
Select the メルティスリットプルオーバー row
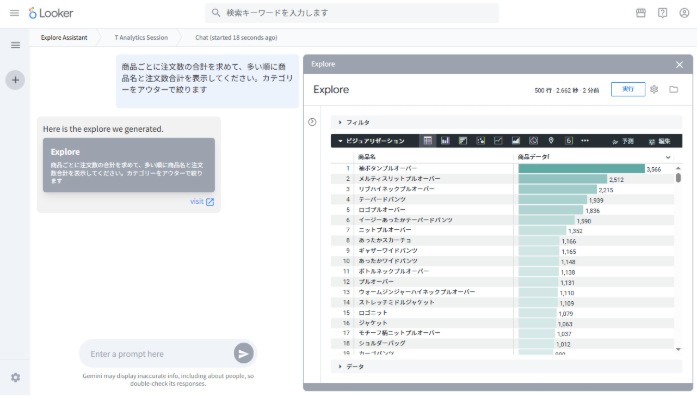[x=502, y=179]
